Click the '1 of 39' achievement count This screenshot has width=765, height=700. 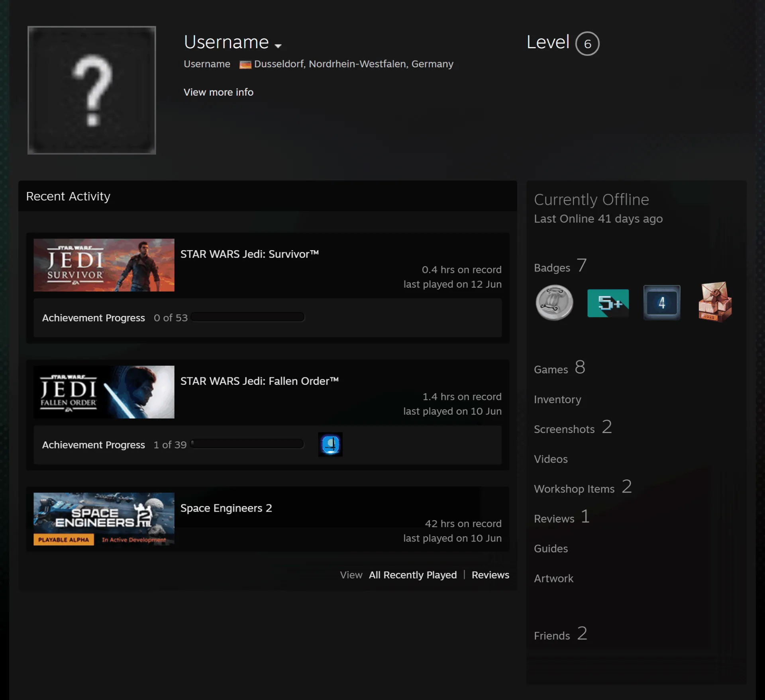coord(170,445)
